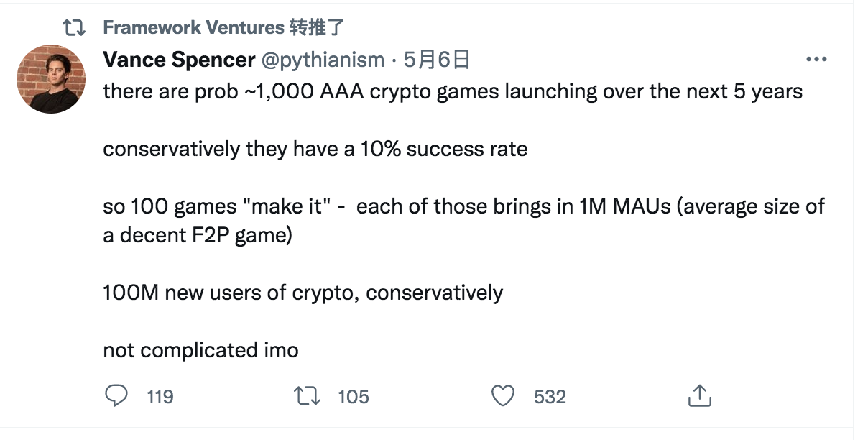Click the not complicated imo line
This screenshot has width=868, height=440.
click(200, 351)
